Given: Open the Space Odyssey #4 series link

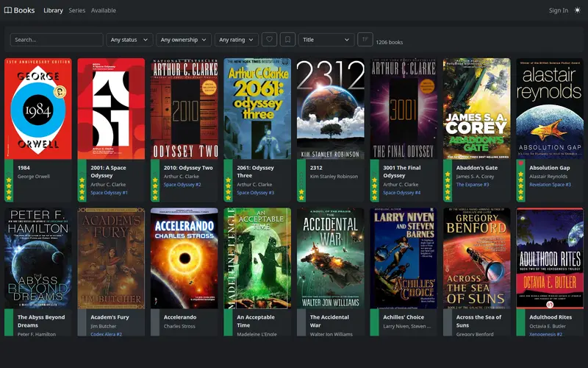Looking at the screenshot, I should [x=401, y=193].
